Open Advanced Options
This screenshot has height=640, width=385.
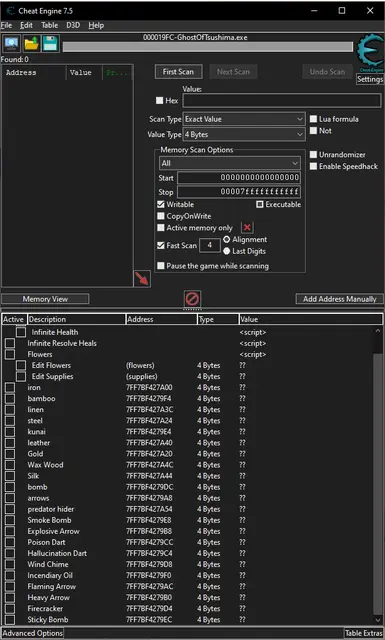click(33, 633)
